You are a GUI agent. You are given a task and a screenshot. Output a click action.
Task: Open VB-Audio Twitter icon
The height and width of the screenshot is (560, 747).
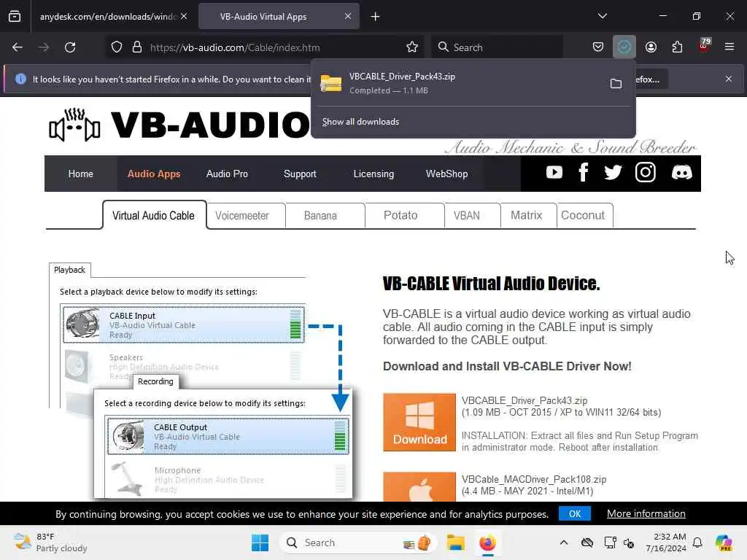(613, 172)
